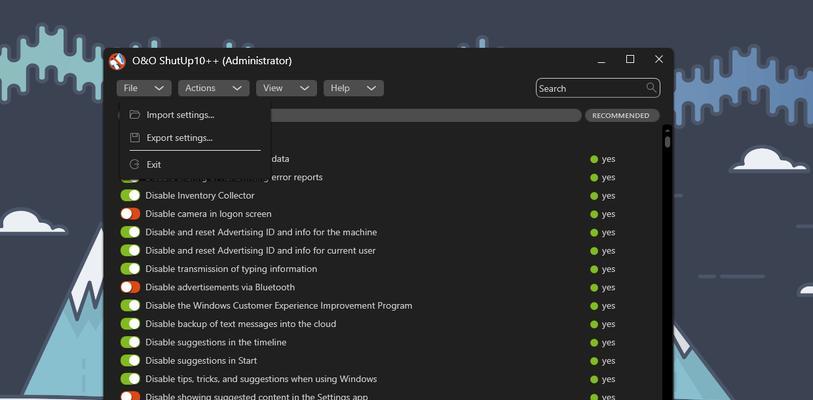Toggle Disable Inventory Collector switch

[130, 196]
